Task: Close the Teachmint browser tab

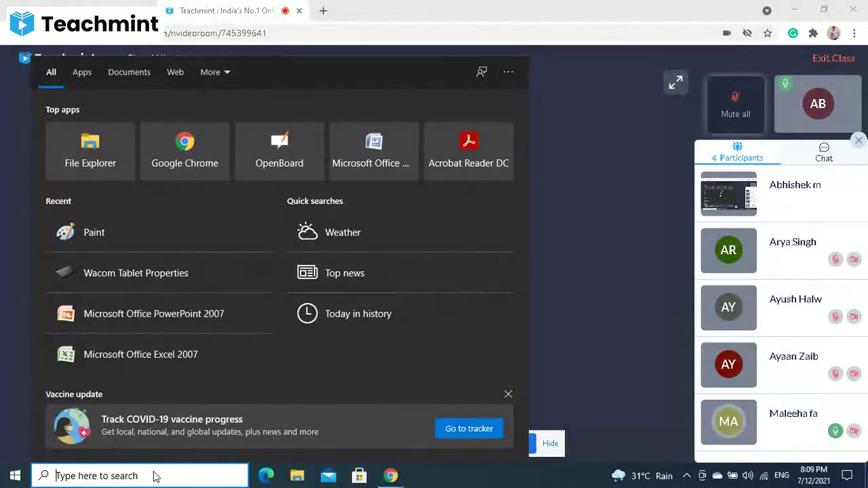Action: pos(299,11)
